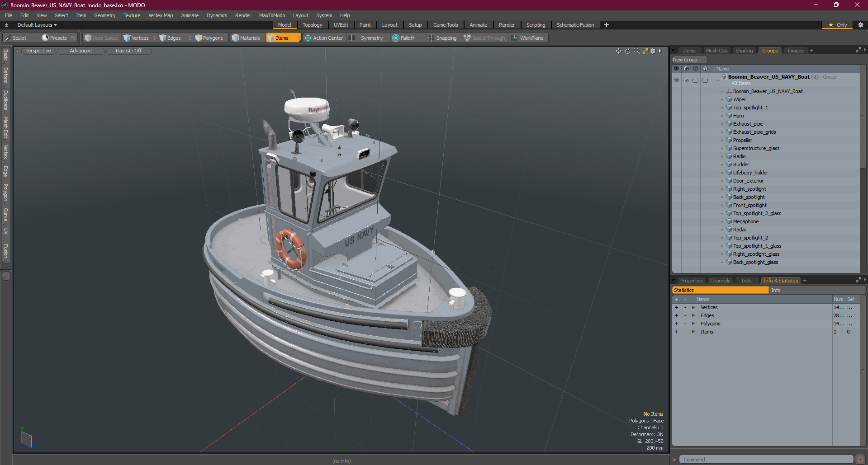Click the New Group button
This screenshot has width=868, height=465.
point(689,60)
